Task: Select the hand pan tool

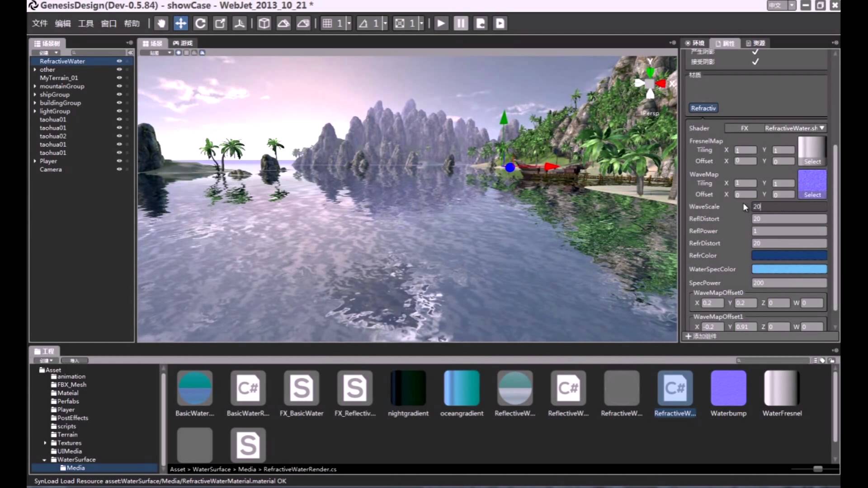Action: click(161, 23)
